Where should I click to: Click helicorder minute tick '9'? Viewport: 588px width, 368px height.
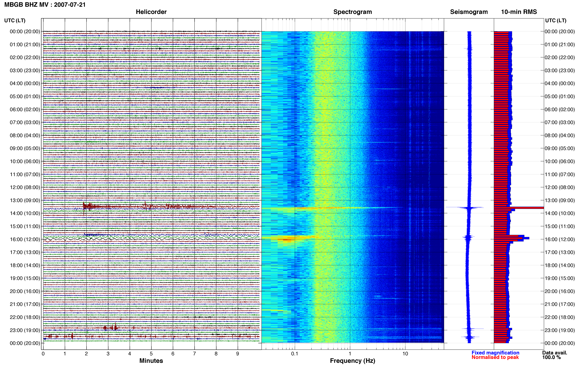(x=238, y=354)
